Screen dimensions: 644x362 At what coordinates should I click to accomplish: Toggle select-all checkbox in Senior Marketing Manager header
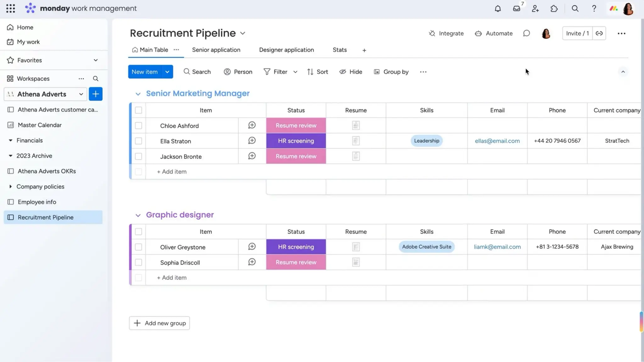138,110
